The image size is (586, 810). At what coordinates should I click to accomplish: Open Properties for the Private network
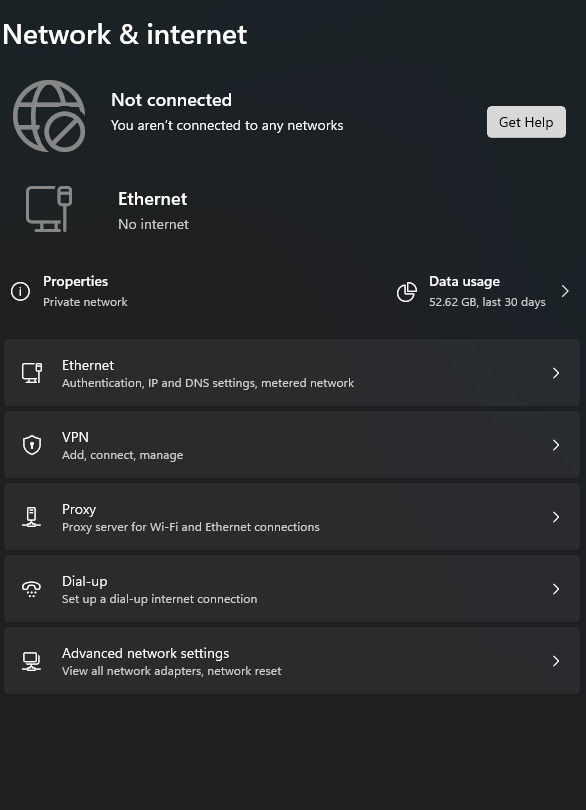point(85,291)
